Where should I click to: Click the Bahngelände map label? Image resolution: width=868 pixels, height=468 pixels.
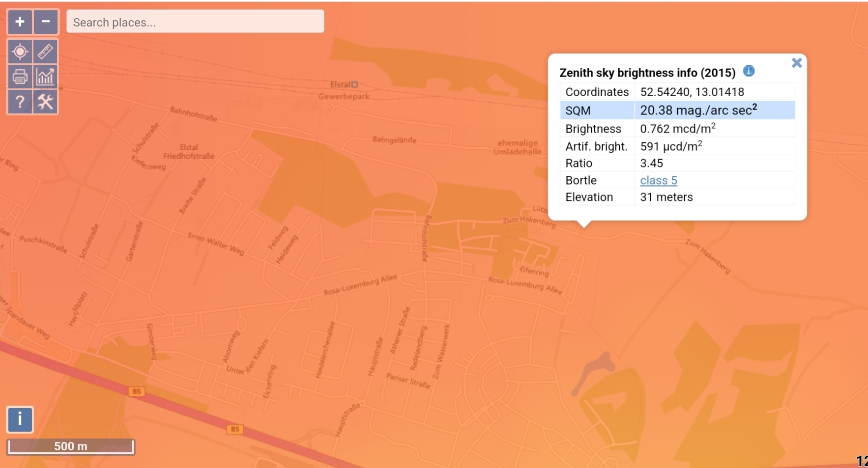[394, 140]
